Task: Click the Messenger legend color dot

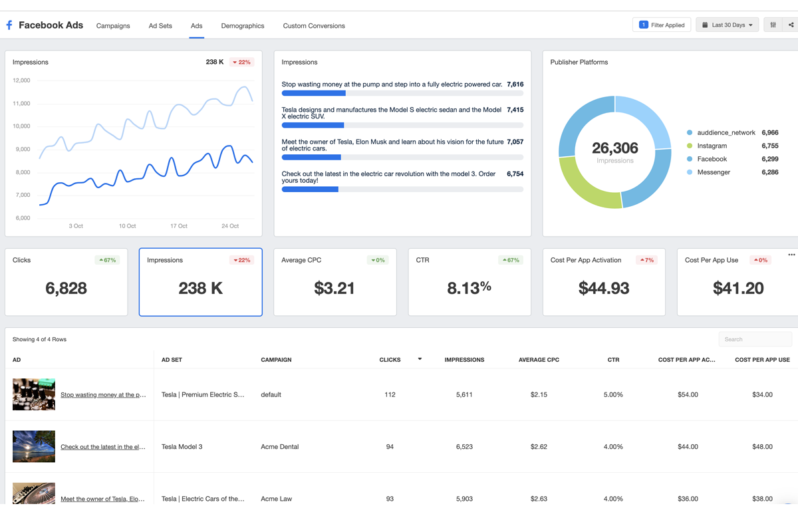Action: [690, 173]
